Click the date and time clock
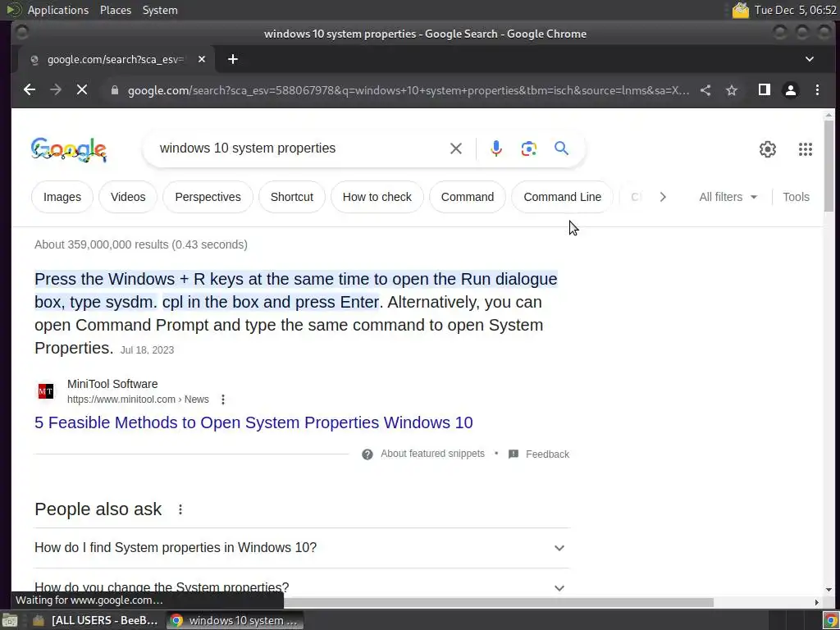This screenshot has height=630, width=840. click(x=795, y=10)
